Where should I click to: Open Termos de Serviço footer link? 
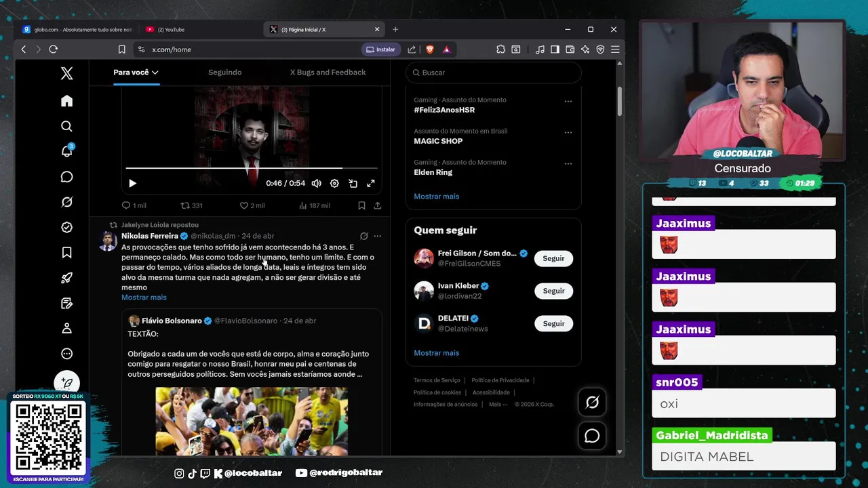437,380
